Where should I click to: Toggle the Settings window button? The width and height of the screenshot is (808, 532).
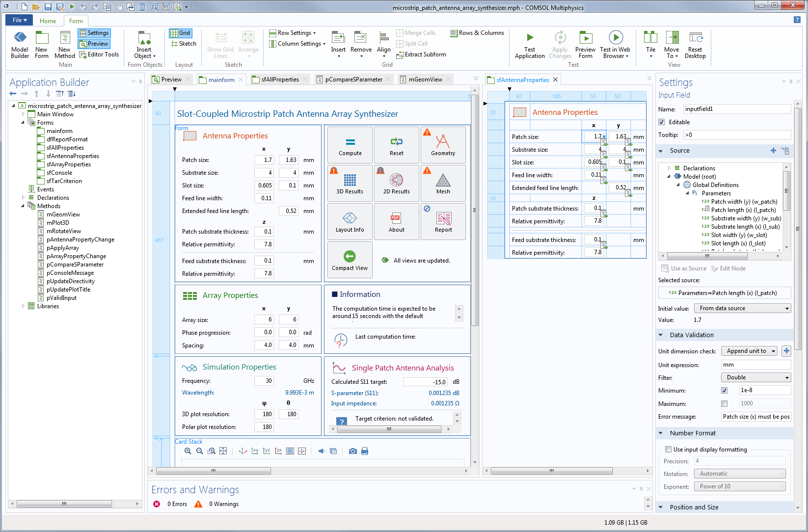pos(94,33)
